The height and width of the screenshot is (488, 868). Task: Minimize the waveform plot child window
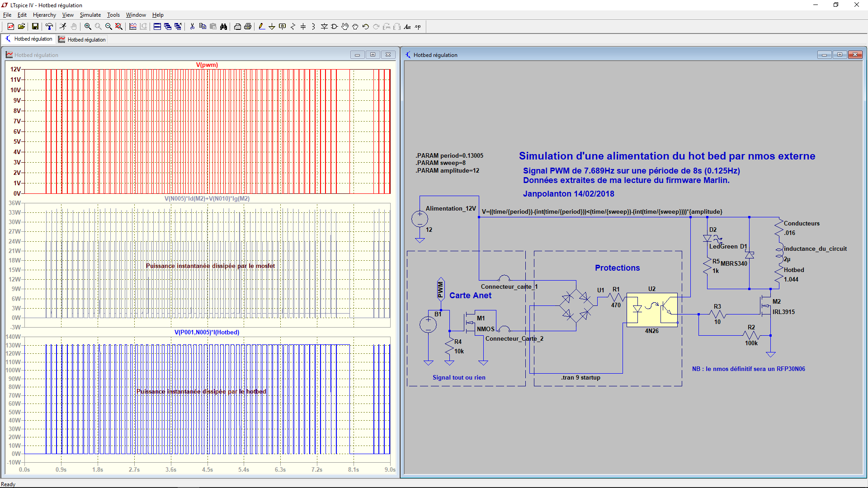357,55
